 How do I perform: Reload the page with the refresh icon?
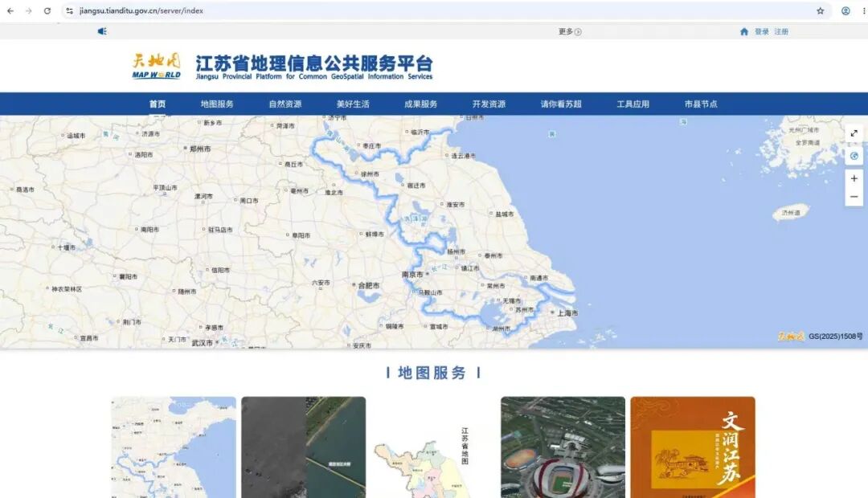coord(47,10)
